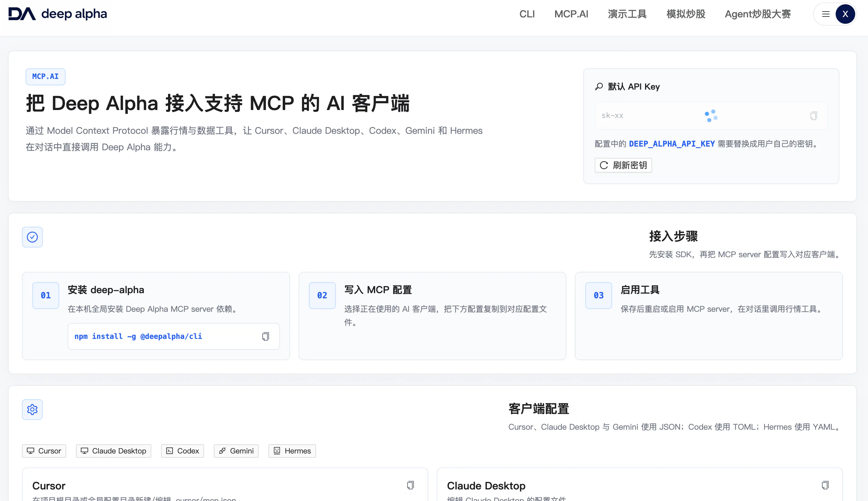This screenshot has width=868, height=501.
Task: Click the gear icon beside 客户端配置
Action: coord(32,410)
